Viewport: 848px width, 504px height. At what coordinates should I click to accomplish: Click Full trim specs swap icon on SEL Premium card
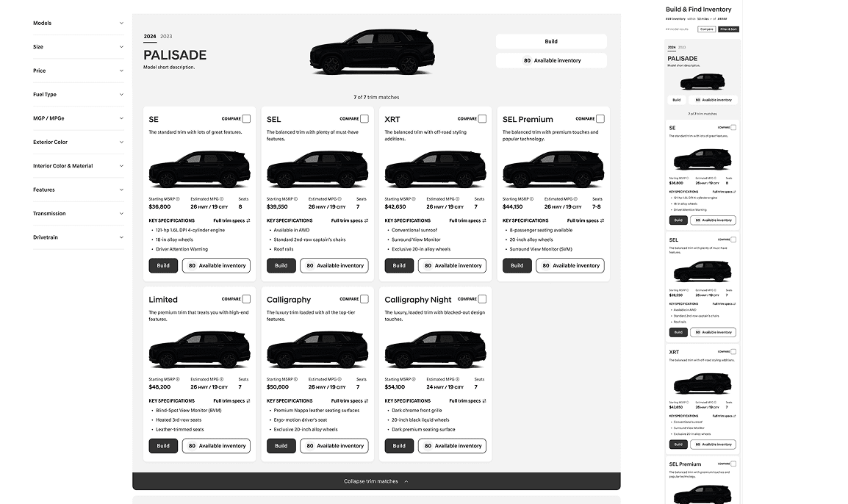point(602,220)
